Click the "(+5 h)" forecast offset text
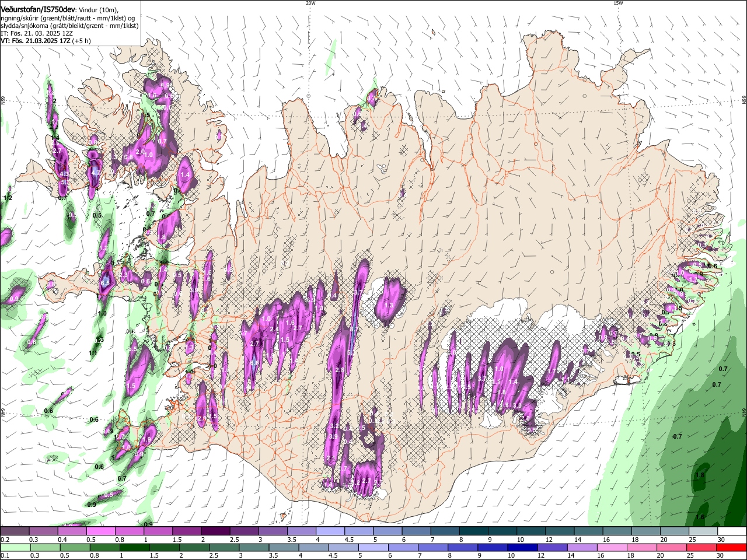The image size is (747, 560). tap(81, 41)
